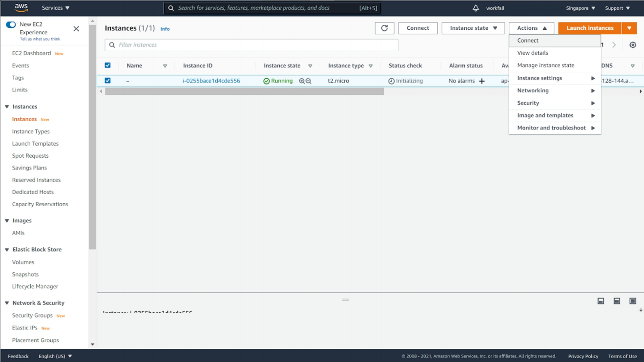644x362 pixels.
Task: Click the search magnifier in top bar
Action: (171, 8)
